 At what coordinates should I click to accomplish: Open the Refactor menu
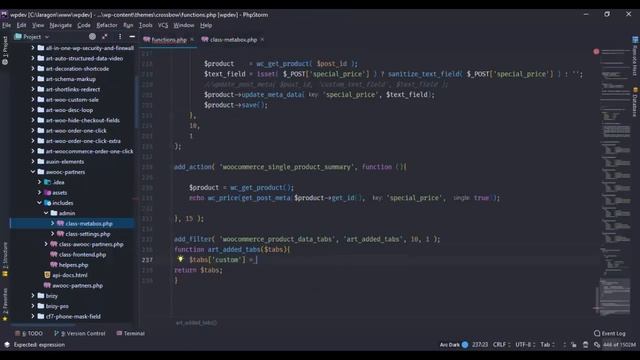(x=107, y=25)
